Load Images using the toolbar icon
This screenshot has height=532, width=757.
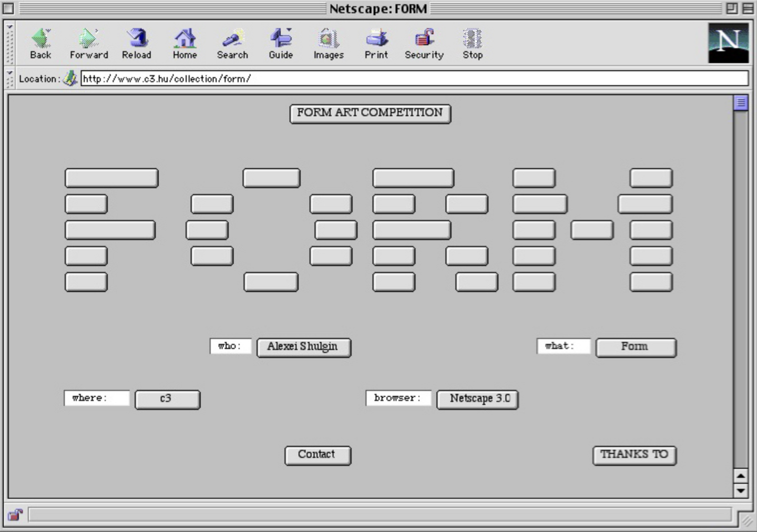click(x=329, y=44)
